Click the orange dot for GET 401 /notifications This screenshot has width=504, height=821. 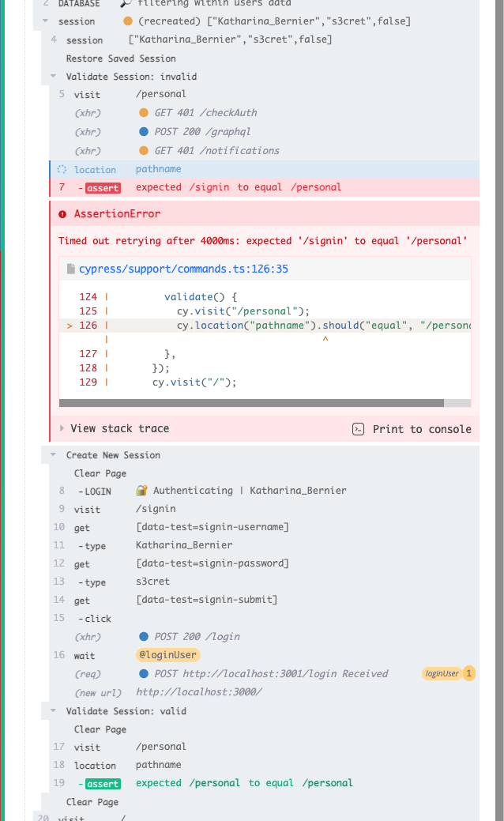click(x=144, y=151)
